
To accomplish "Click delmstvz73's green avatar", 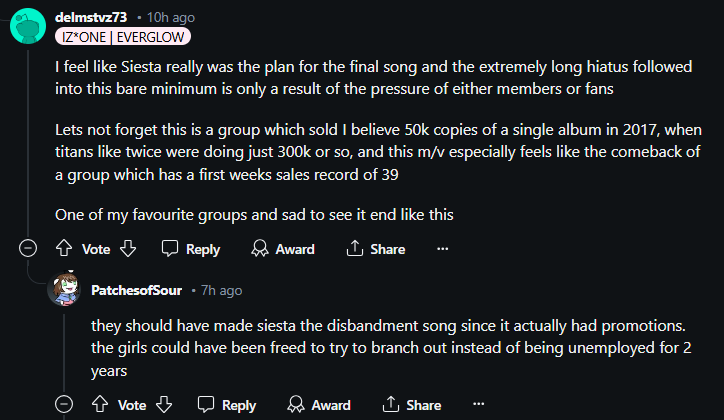I will (x=28, y=25).
